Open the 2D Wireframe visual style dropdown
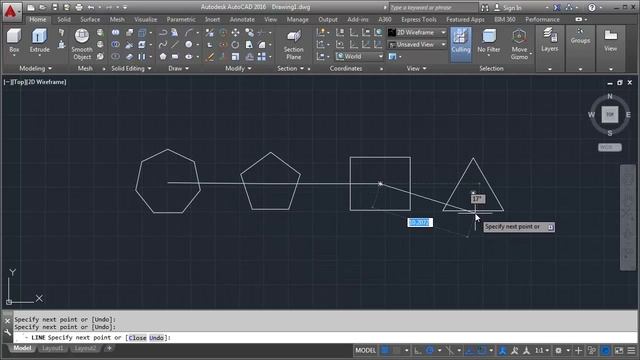Image resolution: width=640 pixels, height=360 pixels. click(x=417, y=32)
